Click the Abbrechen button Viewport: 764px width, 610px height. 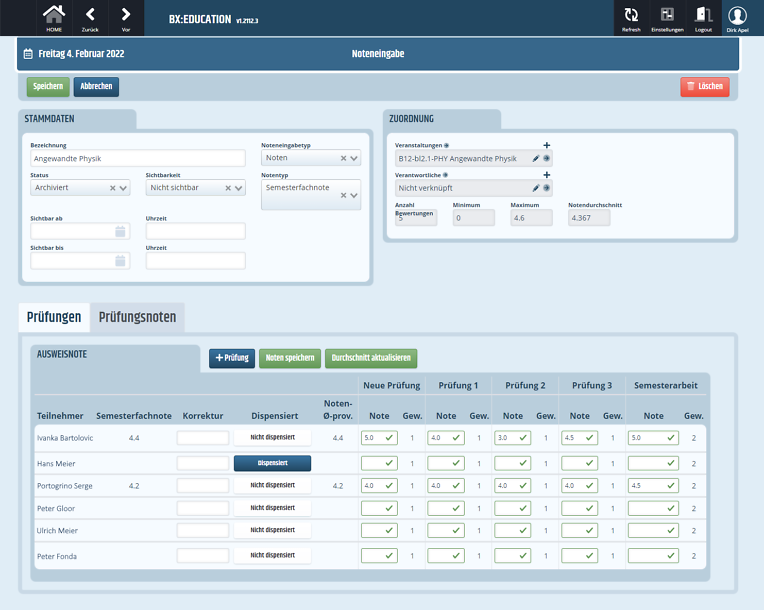pyautogui.click(x=96, y=87)
